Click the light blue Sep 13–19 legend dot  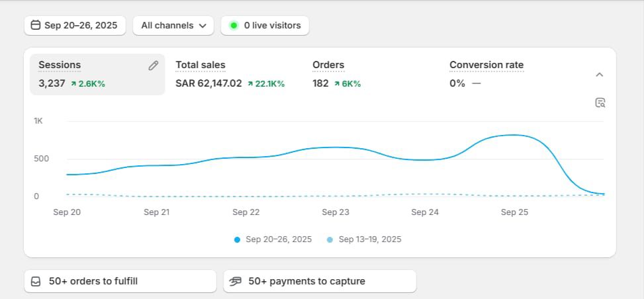click(x=330, y=239)
